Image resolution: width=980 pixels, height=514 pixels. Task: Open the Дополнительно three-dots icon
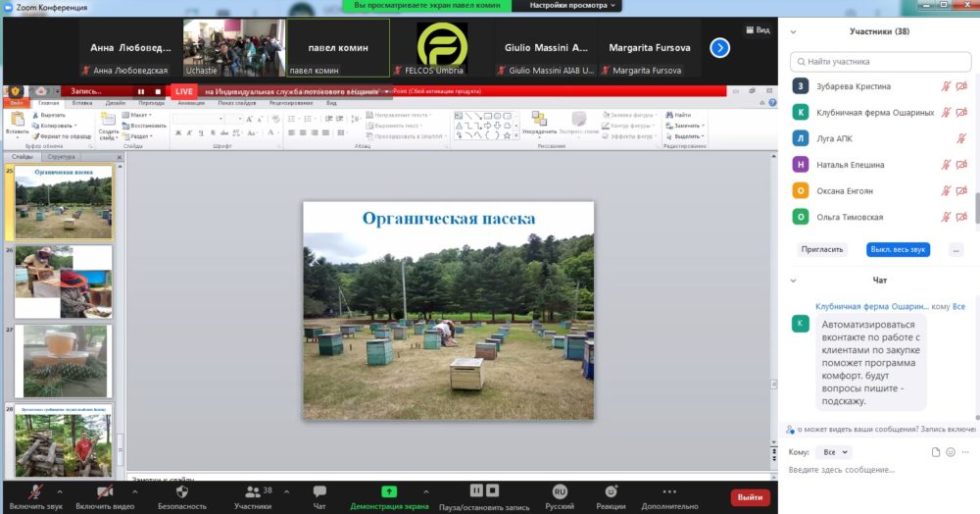point(669,491)
